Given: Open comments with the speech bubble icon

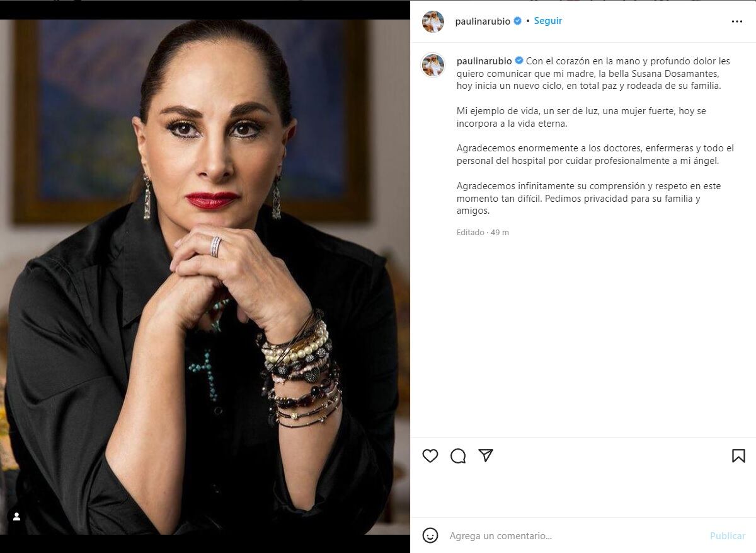Looking at the screenshot, I should tap(458, 455).
